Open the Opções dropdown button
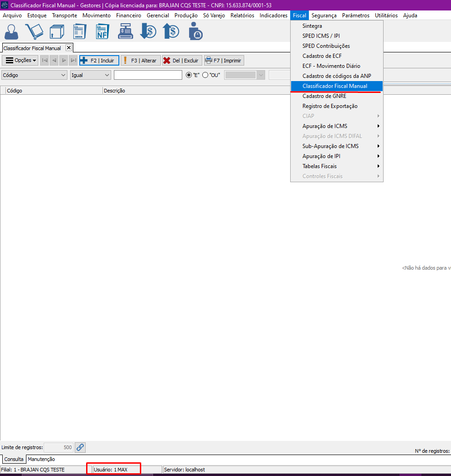Viewport: 451px width, 476px height. coord(20,61)
